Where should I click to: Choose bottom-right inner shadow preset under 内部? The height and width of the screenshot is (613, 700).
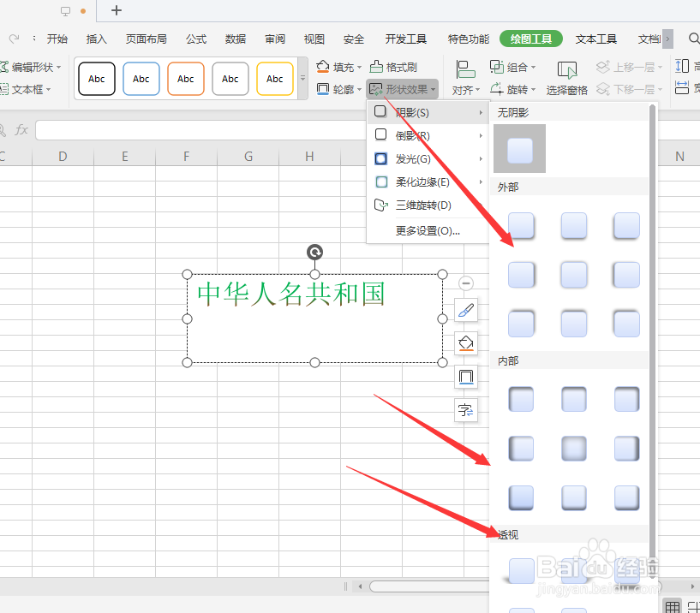(626, 497)
